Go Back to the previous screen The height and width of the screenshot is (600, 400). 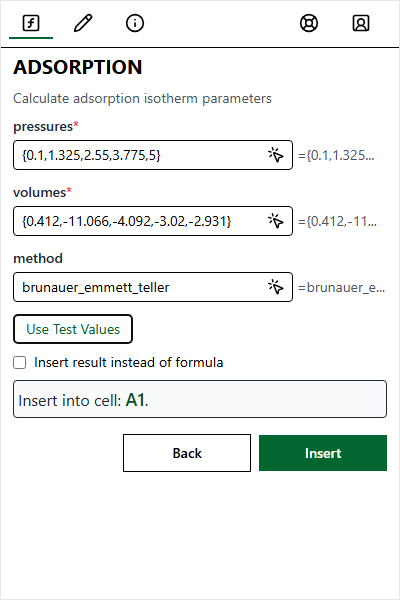click(x=187, y=453)
